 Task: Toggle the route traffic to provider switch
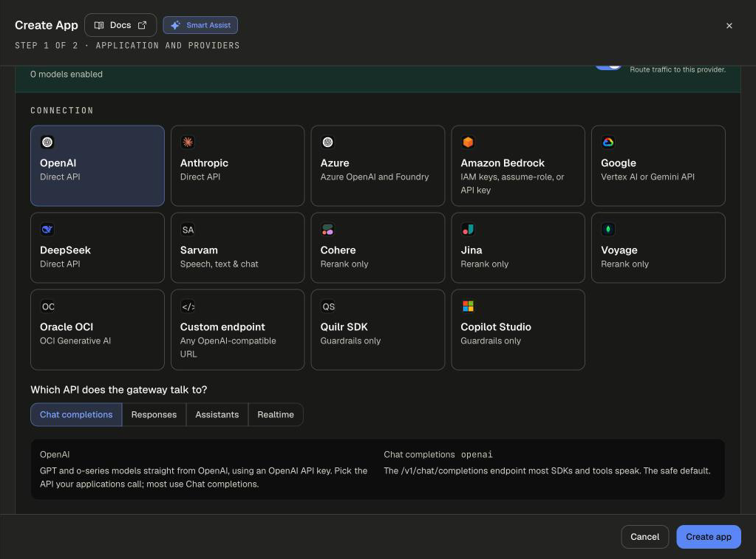coord(608,67)
